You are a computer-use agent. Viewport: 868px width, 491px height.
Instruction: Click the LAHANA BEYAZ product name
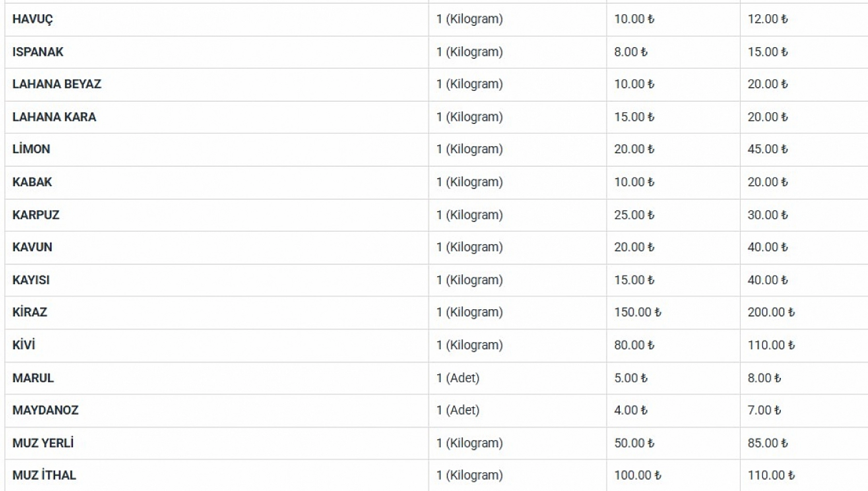[57, 84]
